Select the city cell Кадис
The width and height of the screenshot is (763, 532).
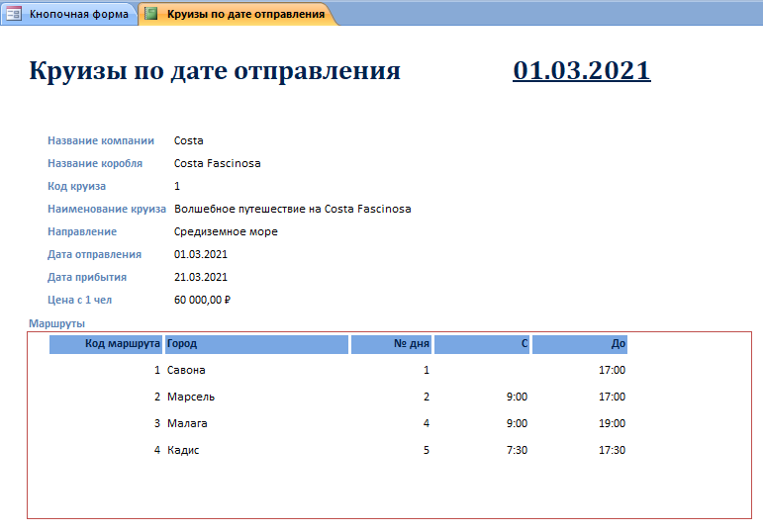pyautogui.click(x=183, y=450)
